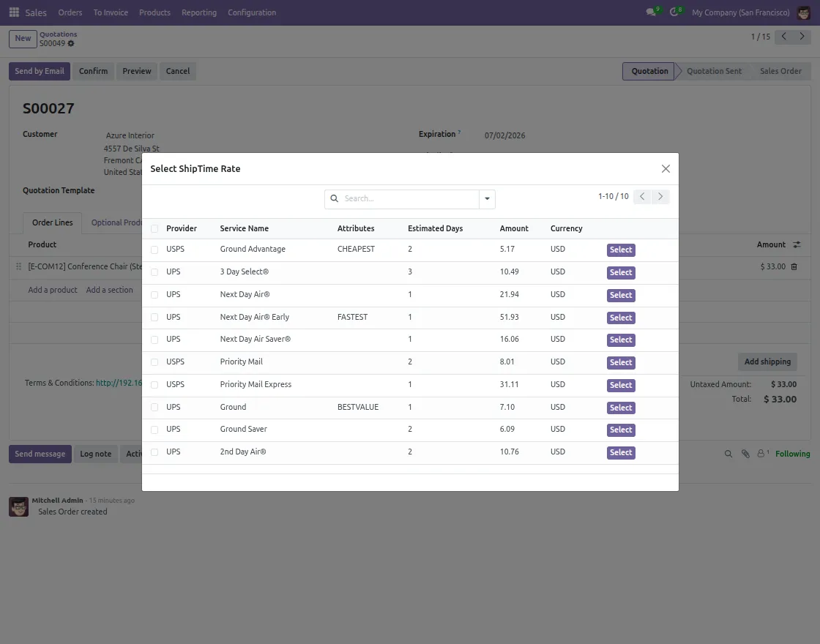
Task: Close the Select ShipTime Rate dialog
Action: point(666,168)
